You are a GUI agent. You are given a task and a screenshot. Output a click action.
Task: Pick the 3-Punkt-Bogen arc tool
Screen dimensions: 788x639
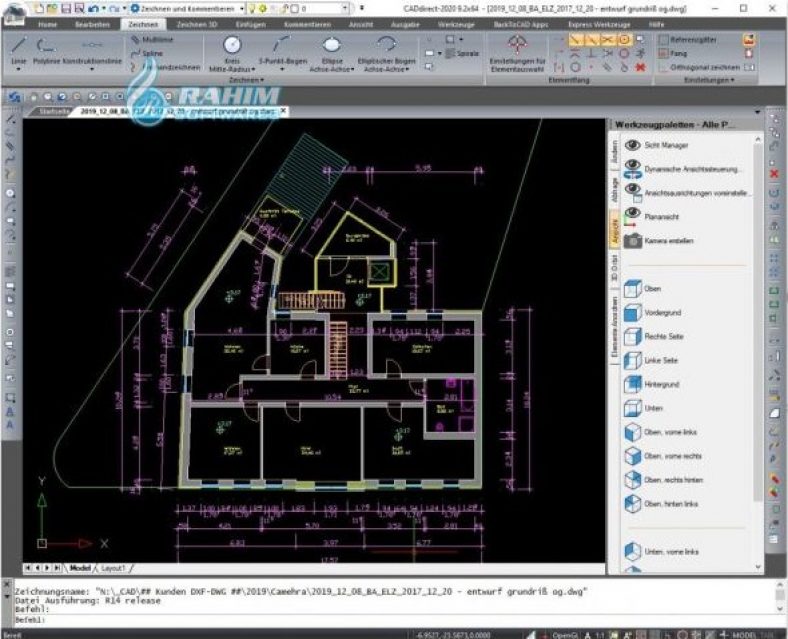282,52
